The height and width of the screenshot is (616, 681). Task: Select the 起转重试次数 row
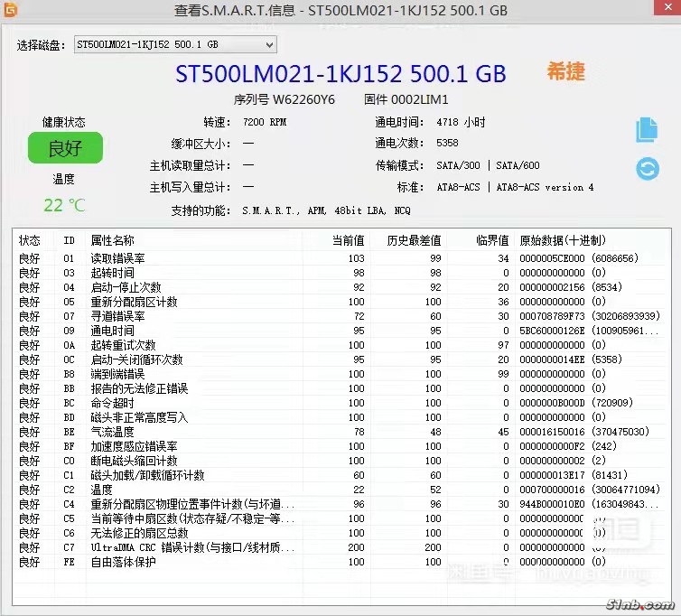coord(340,345)
